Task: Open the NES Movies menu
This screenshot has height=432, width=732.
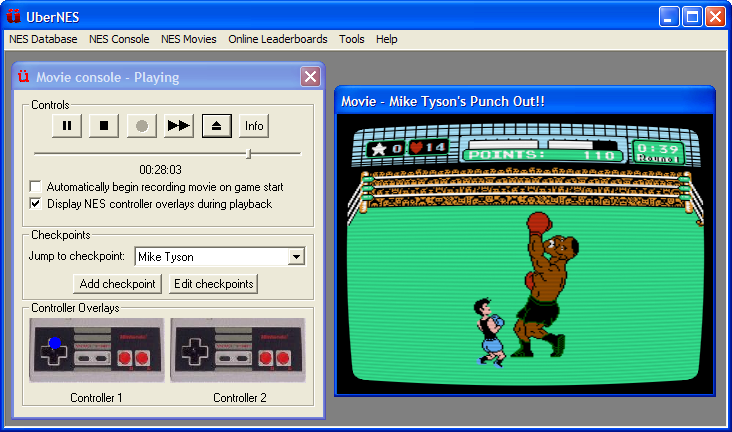Action: point(189,39)
